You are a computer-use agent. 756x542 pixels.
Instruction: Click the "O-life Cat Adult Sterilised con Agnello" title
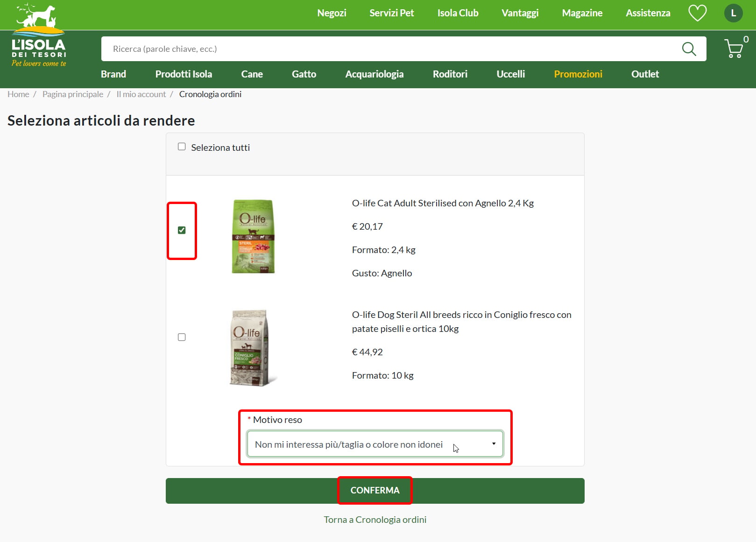click(x=443, y=203)
